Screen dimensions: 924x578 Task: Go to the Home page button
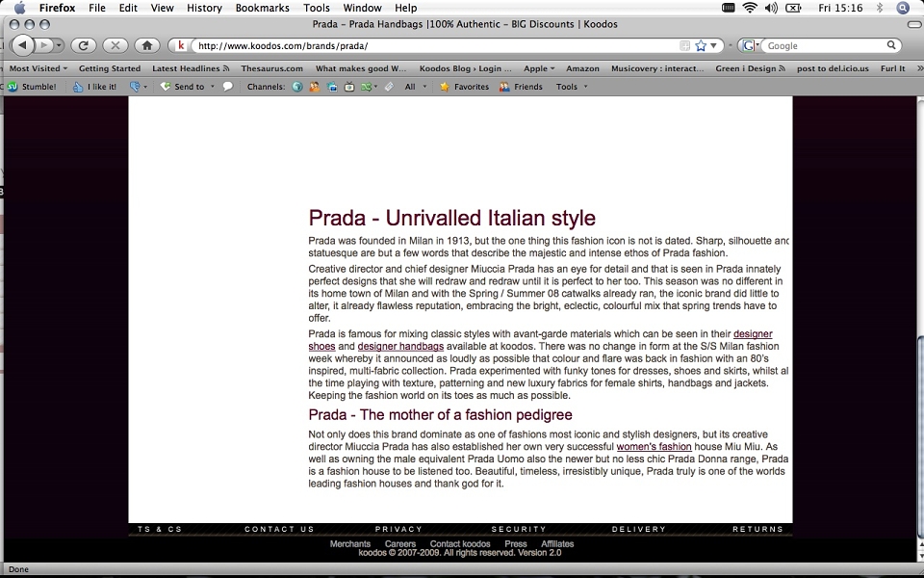point(147,45)
